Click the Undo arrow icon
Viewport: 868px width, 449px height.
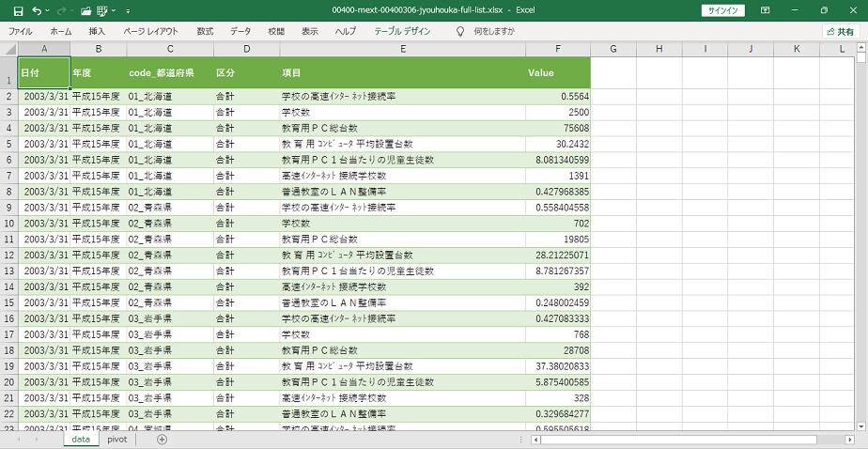pos(37,10)
